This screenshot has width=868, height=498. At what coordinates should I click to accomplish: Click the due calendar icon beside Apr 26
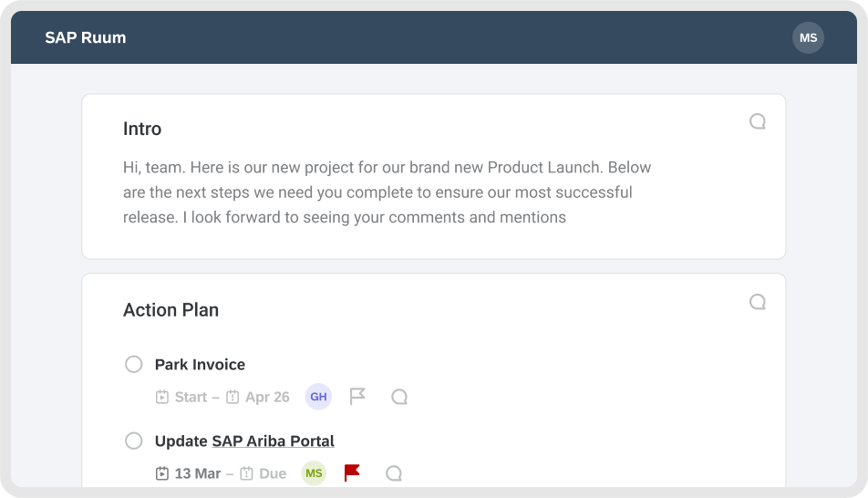[x=232, y=397]
